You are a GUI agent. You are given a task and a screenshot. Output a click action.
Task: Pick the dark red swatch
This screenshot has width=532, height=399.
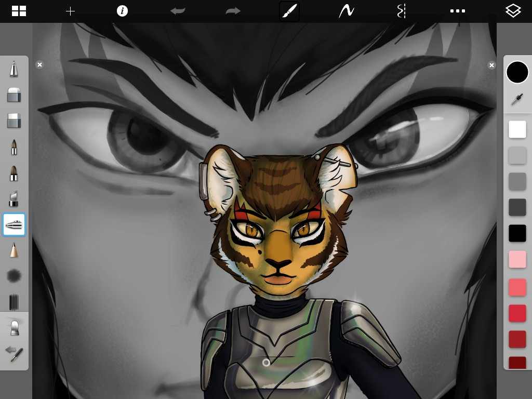517,339
